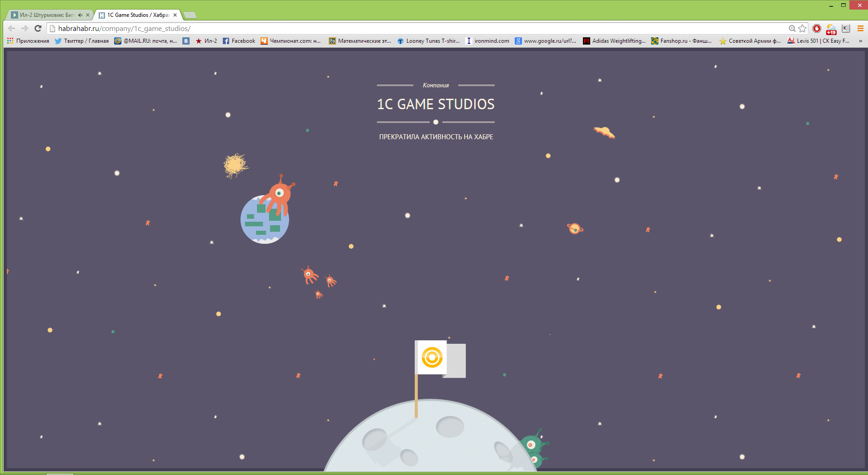
Task: Go back using the browser back arrow
Action: click(12, 28)
